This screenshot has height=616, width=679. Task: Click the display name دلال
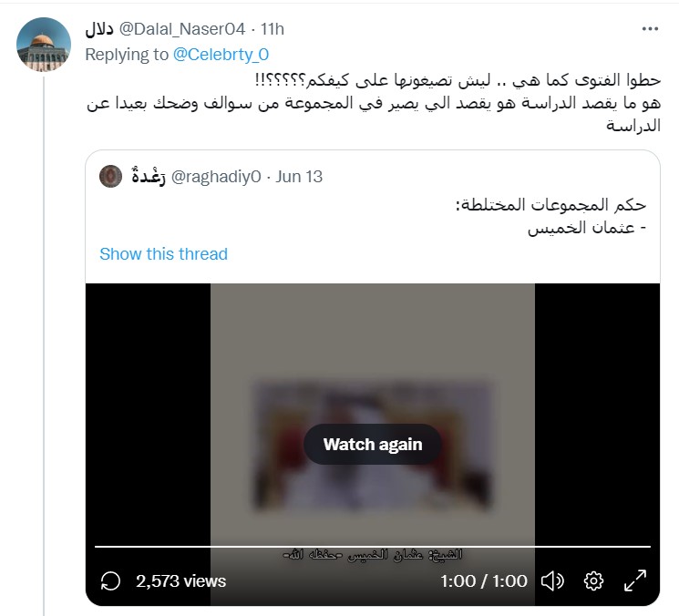[x=99, y=29]
